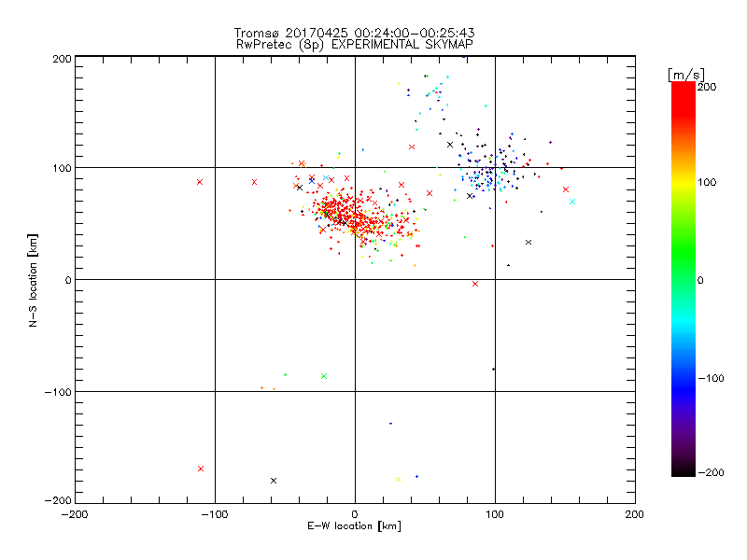747x560 pixels.
Task: Click the plot title 'Tromsø 20170425 00:24:00-00:25:43'
Action: pyautogui.click(x=354, y=33)
